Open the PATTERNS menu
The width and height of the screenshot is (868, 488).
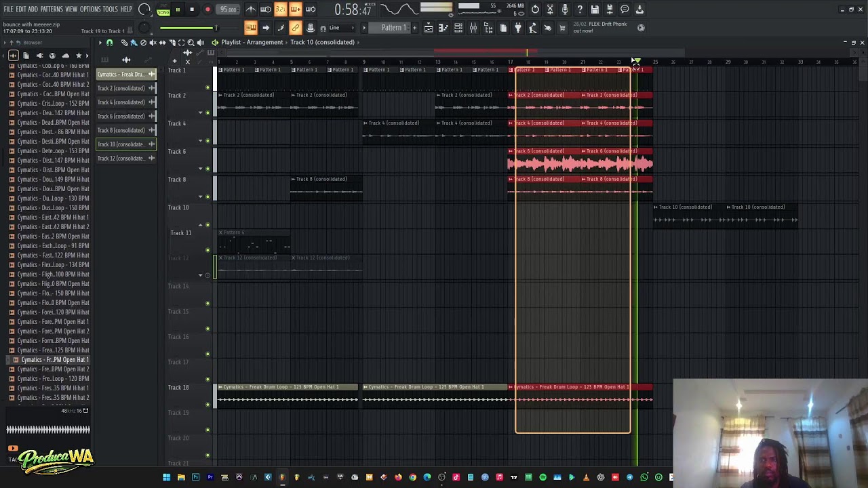pos(52,9)
